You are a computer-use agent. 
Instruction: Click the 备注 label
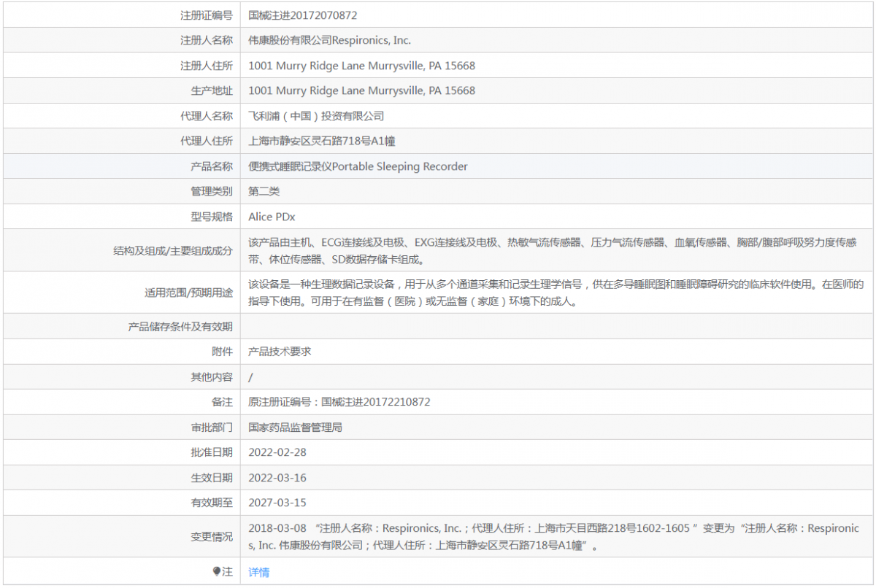(222, 401)
